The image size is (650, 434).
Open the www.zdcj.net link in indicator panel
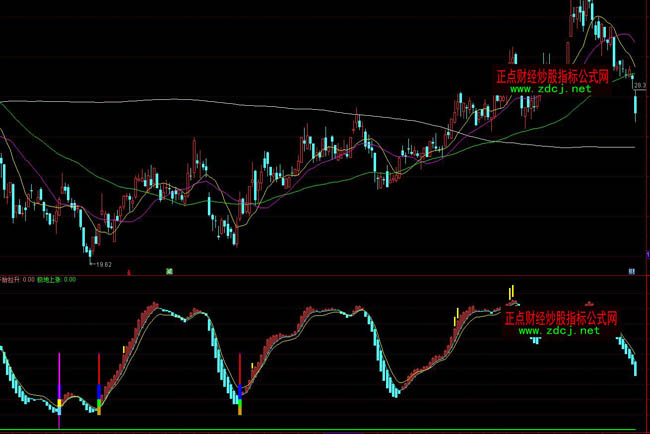[x=559, y=331]
